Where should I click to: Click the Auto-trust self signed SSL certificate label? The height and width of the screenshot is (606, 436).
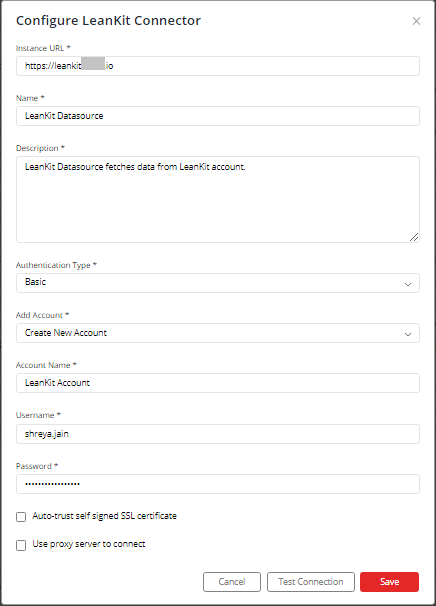(x=104, y=516)
